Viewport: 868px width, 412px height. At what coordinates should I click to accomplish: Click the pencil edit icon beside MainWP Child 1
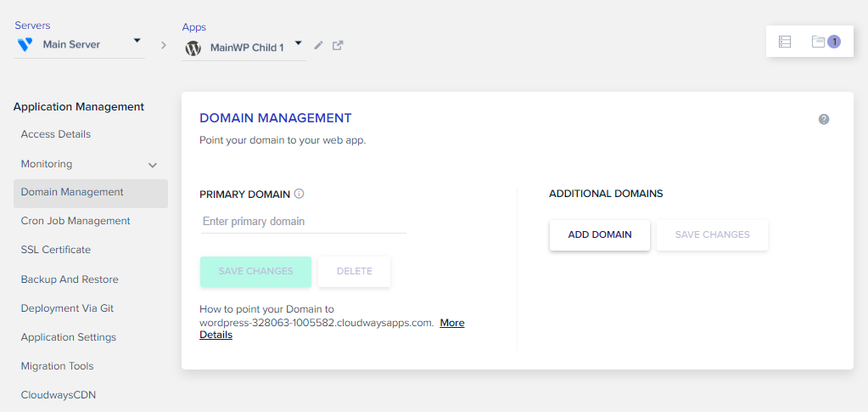pyautogui.click(x=318, y=46)
